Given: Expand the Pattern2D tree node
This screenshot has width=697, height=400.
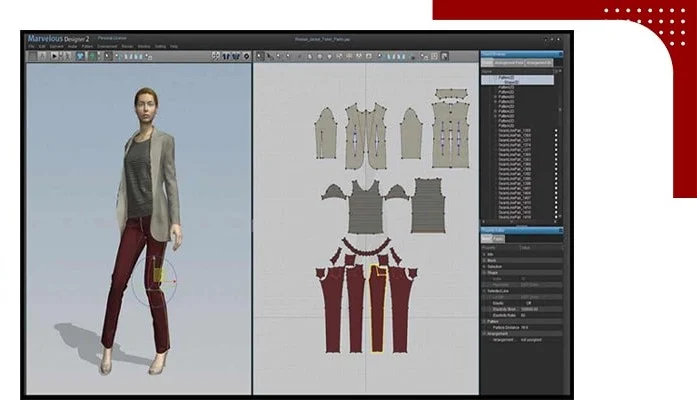Looking at the screenshot, I should (496, 96).
